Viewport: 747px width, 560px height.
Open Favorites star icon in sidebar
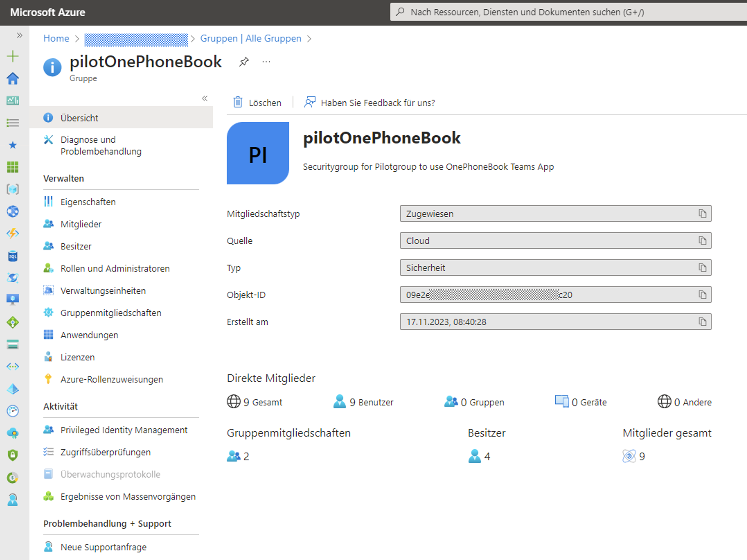click(x=13, y=145)
